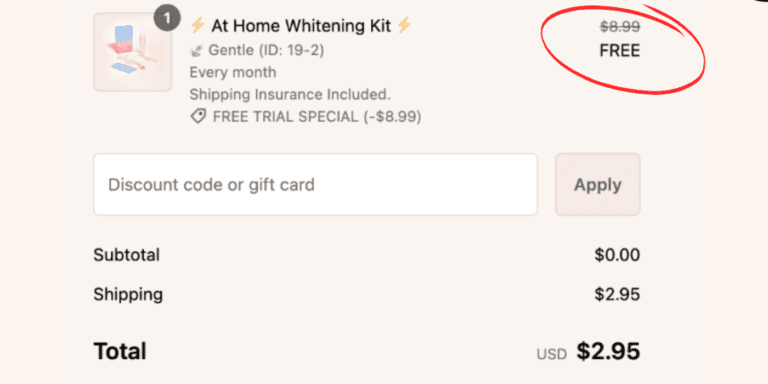The width and height of the screenshot is (768, 384).
Task: Click the USD currency label
Action: (x=552, y=354)
